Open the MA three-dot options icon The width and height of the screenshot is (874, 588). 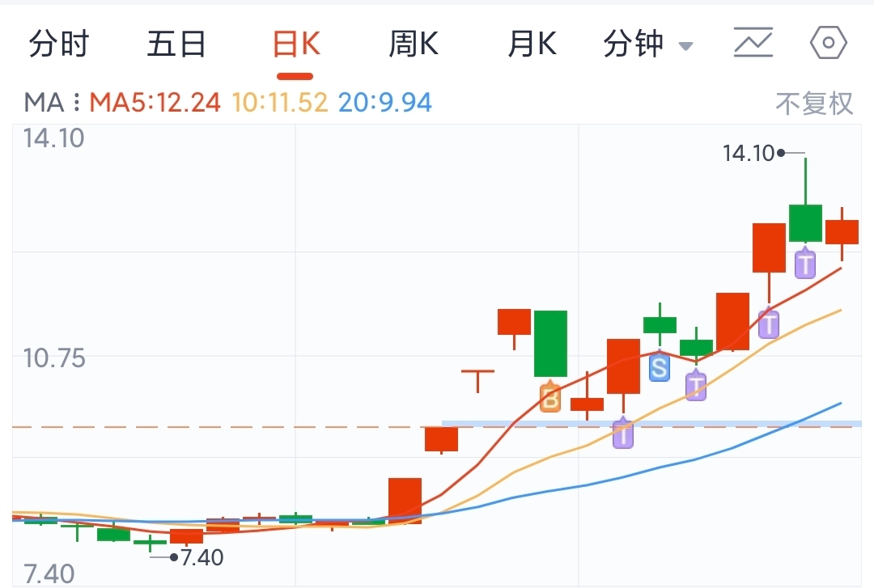click(x=76, y=102)
